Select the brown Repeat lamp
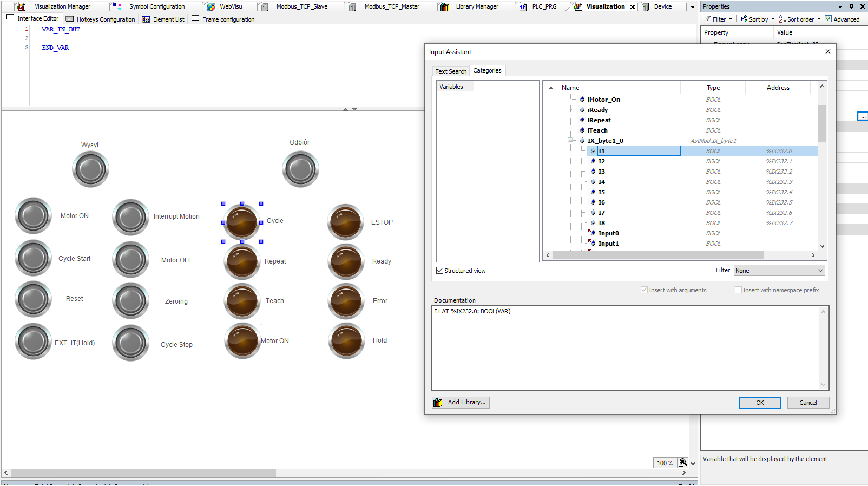Image resolution: width=868 pixels, height=486 pixels. tap(242, 262)
